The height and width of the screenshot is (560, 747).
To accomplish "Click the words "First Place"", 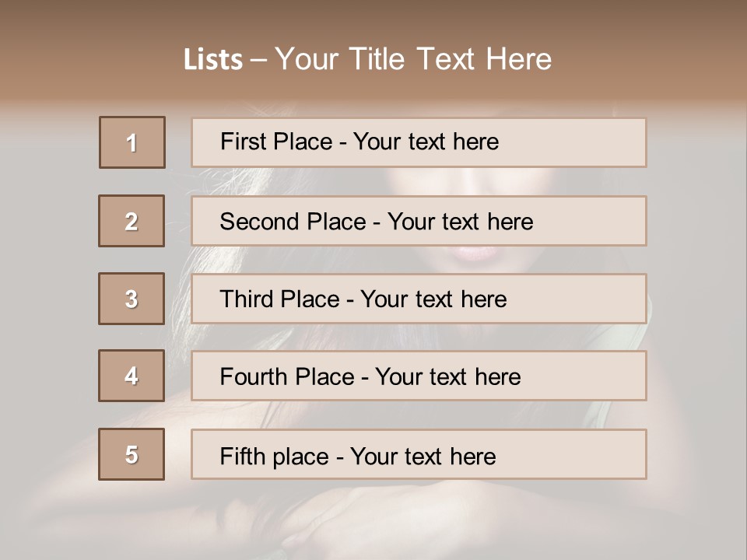I will pos(277,142).
